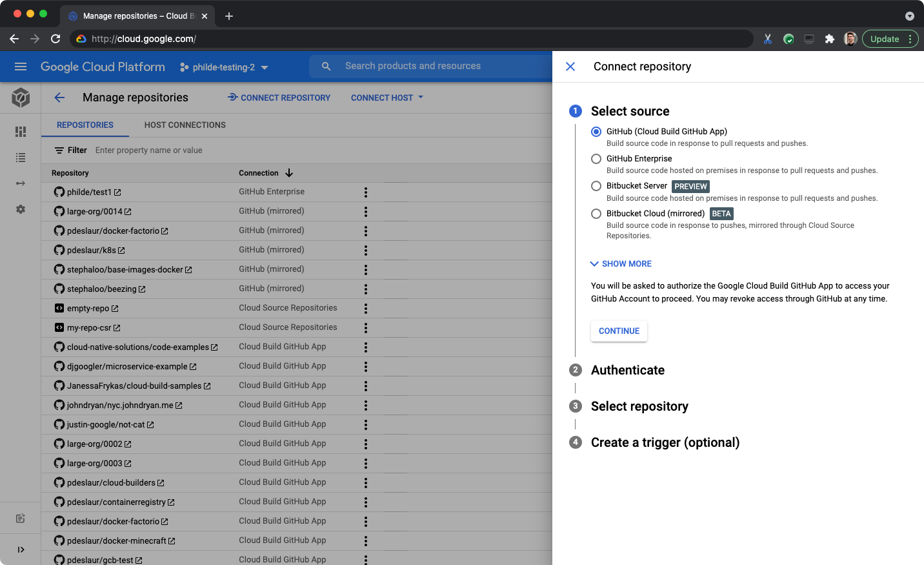Open the djgoogler/microservice-example repository link
This screenshot has height=565, width=924.
tap(127, 367)
